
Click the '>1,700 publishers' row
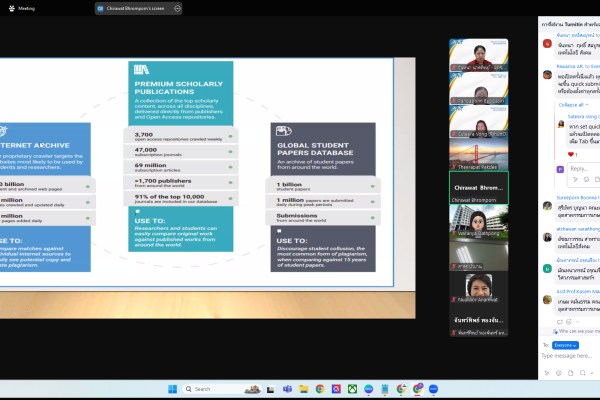click(181, 183)
